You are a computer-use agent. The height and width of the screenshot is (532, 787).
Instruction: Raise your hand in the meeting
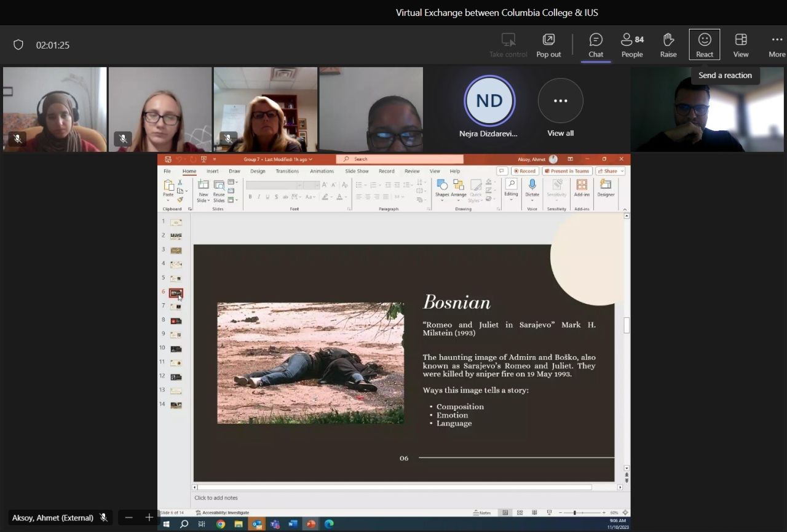(668, 45)
